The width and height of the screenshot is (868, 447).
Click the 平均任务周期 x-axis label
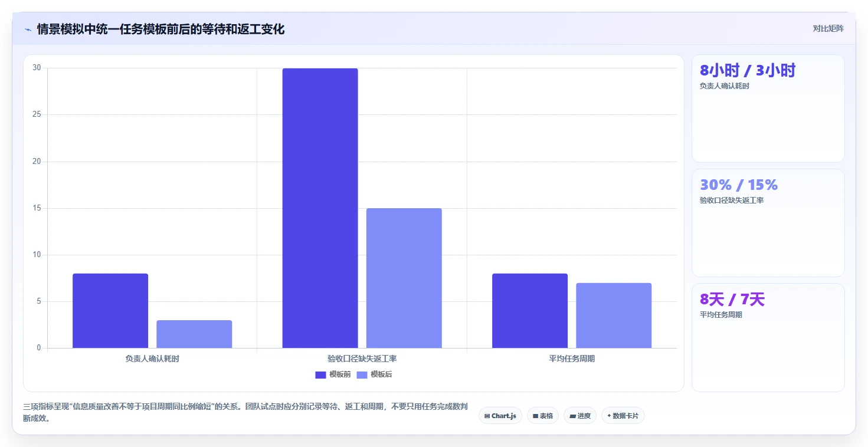pos(572,359)
